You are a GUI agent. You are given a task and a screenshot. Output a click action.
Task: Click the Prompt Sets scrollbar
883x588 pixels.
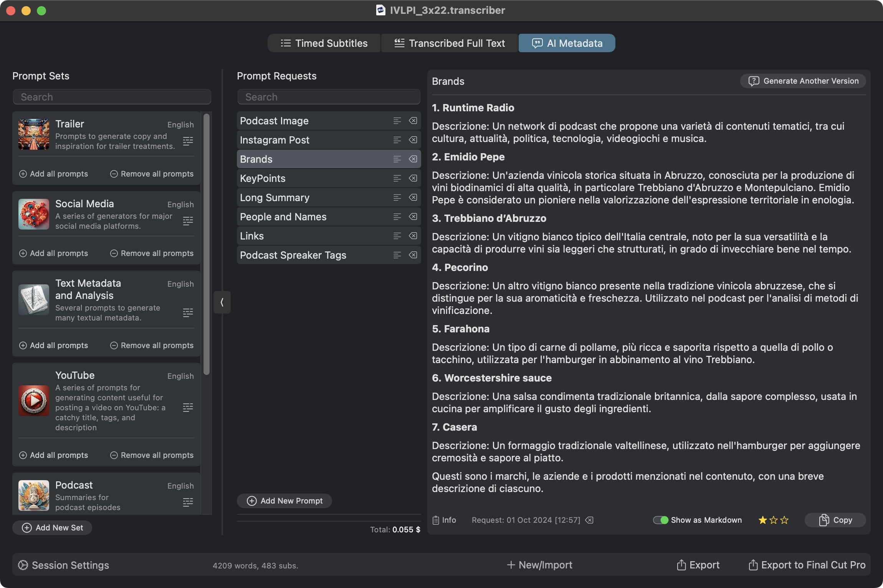coord(207,244)
